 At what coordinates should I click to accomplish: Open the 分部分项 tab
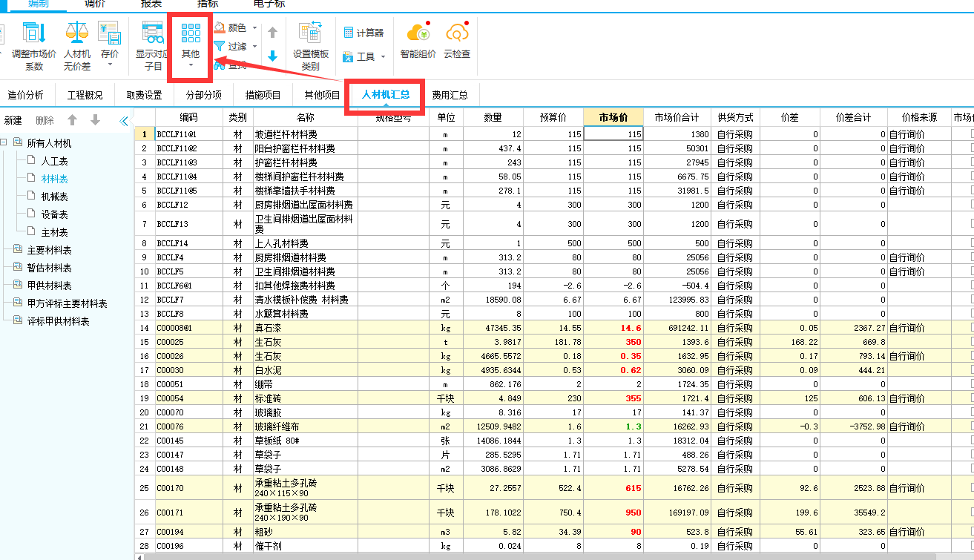[204, 95]
